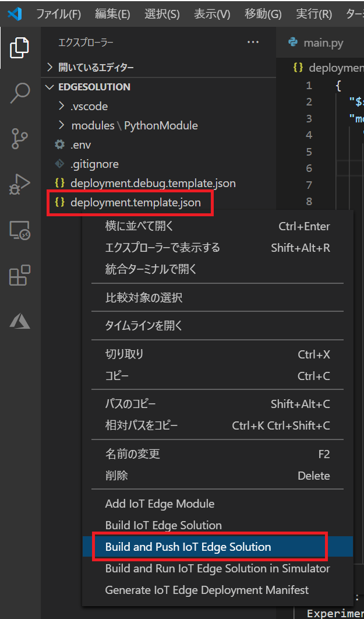Open the Remote Explorer icon
The image size is (364, 619).
click(19, 230)
